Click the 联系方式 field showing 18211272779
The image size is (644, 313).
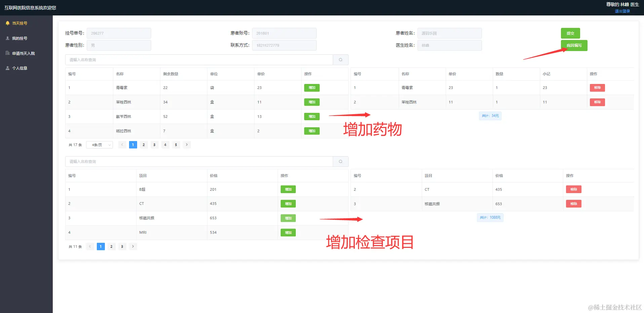click(284, 45)
